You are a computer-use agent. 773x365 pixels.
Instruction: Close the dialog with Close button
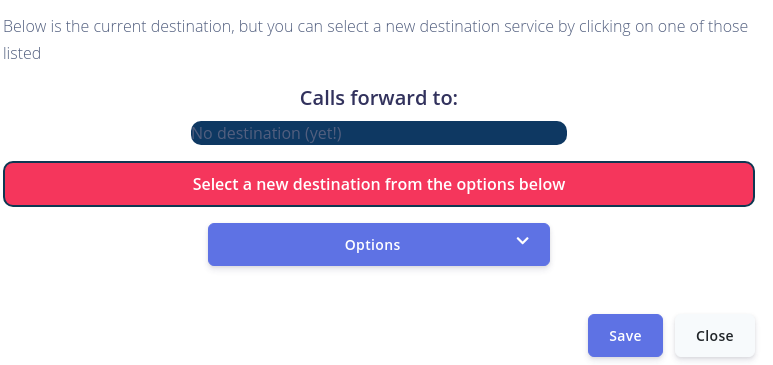pos(714,335)
